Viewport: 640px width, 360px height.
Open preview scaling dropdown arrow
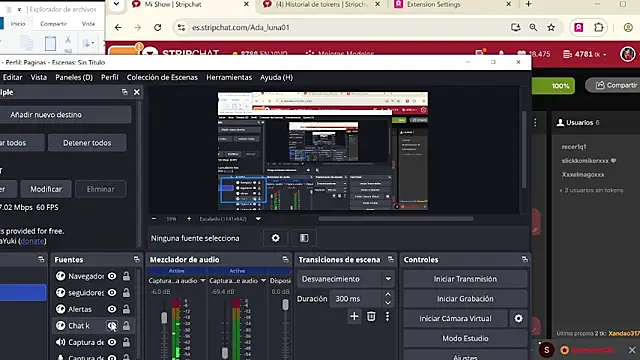[258, 219]
